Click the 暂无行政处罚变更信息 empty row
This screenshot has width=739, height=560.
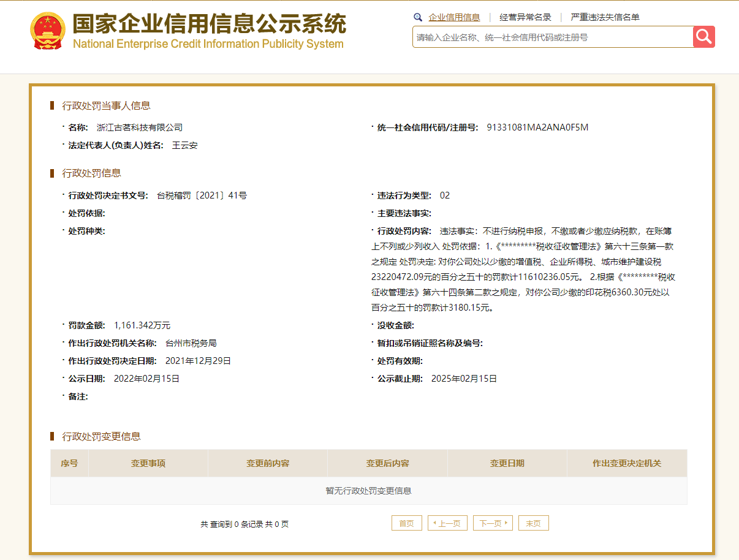(x=369, y=491)
